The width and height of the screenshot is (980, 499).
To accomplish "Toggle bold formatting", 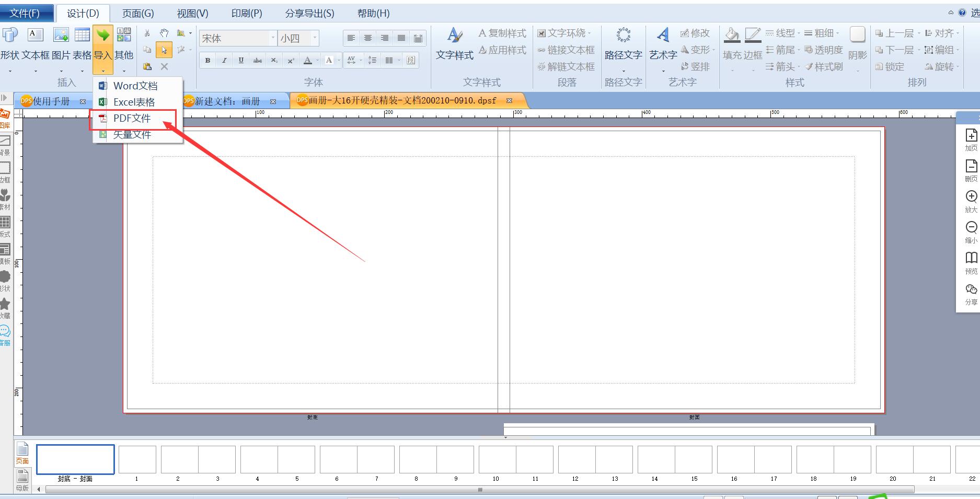I will [x=207, y=61].
